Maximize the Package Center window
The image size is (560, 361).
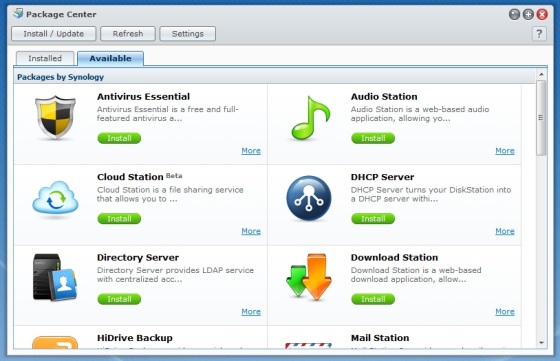pos(528,14)
